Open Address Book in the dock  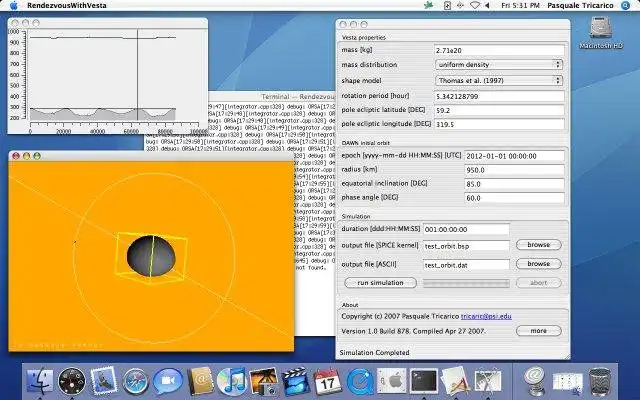pos(200,381)
